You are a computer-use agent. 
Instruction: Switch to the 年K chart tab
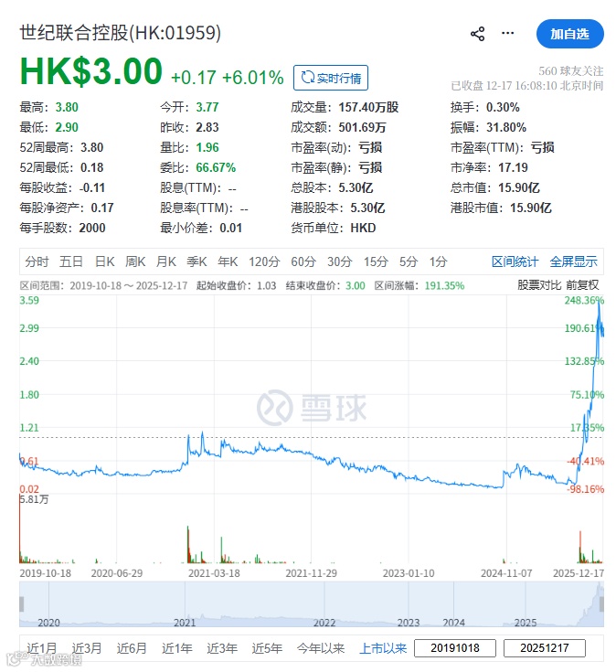[x=228, y=261]
